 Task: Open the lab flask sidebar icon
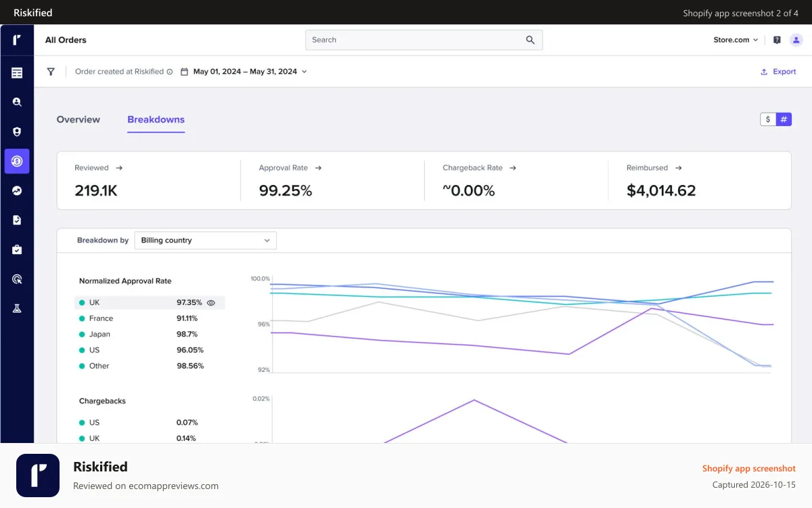point(17,308)
